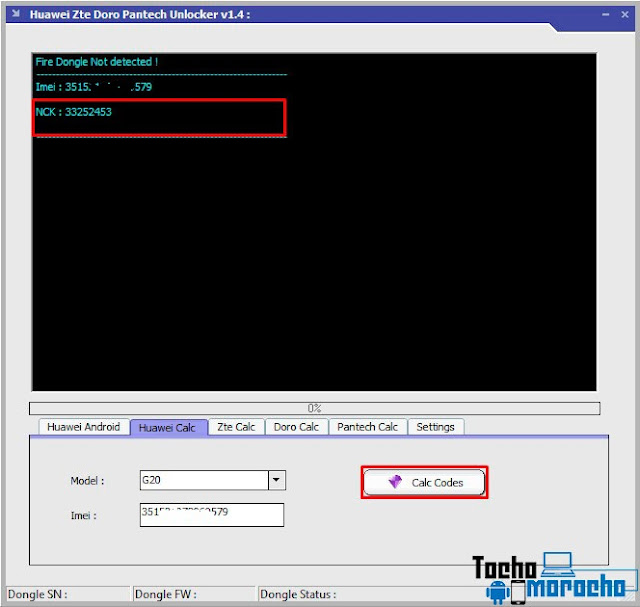Focus the Imei input field
This screenshot has width=640, height=607.
click(x=212, y=515)
